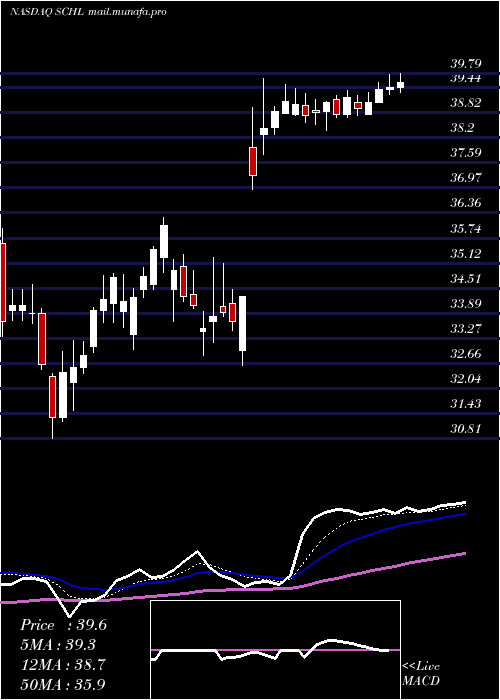Click the 32.04 price axis label
This screenshot has height=700, width=500.
pyautogui.click(x=465, y=379)
